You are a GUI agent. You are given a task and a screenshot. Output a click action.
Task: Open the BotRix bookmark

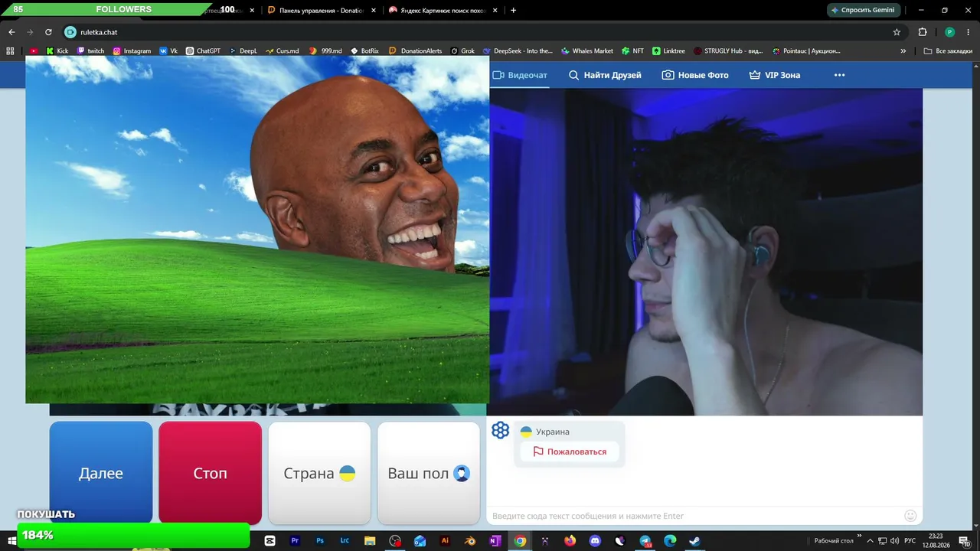pyautogui.click(x=364, y=51)
